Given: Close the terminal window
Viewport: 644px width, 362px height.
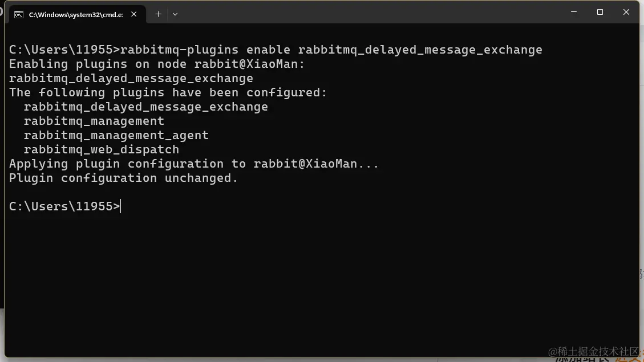Looking at the screenshot, I should (626, 12).
